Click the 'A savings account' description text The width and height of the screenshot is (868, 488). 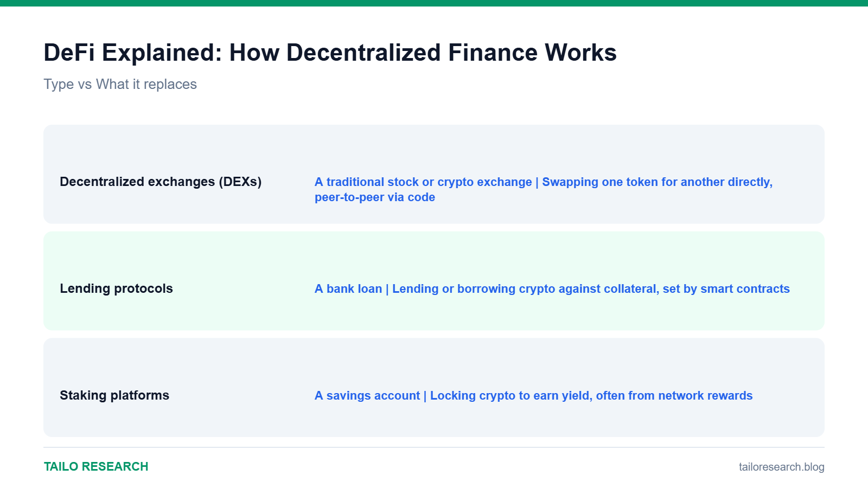pos(534,395)
